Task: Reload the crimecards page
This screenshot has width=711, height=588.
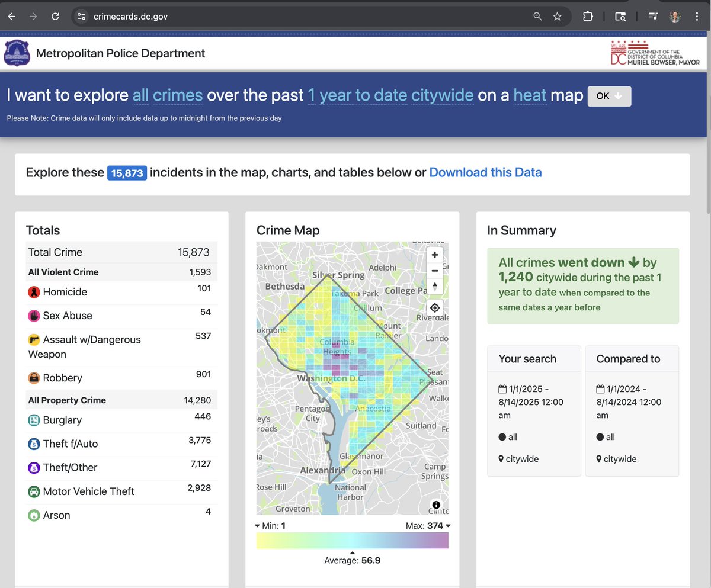Action: tap(55, 17)
